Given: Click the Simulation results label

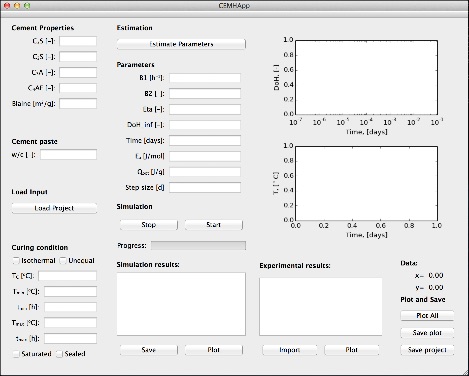Looking at the screenshot, I should coord(148,265).
